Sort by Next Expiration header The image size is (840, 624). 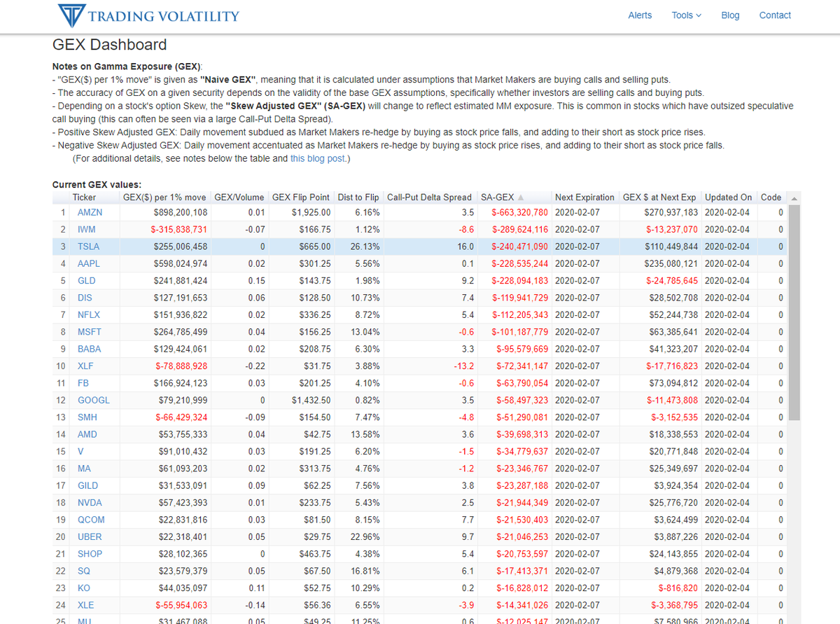[584, 197]
